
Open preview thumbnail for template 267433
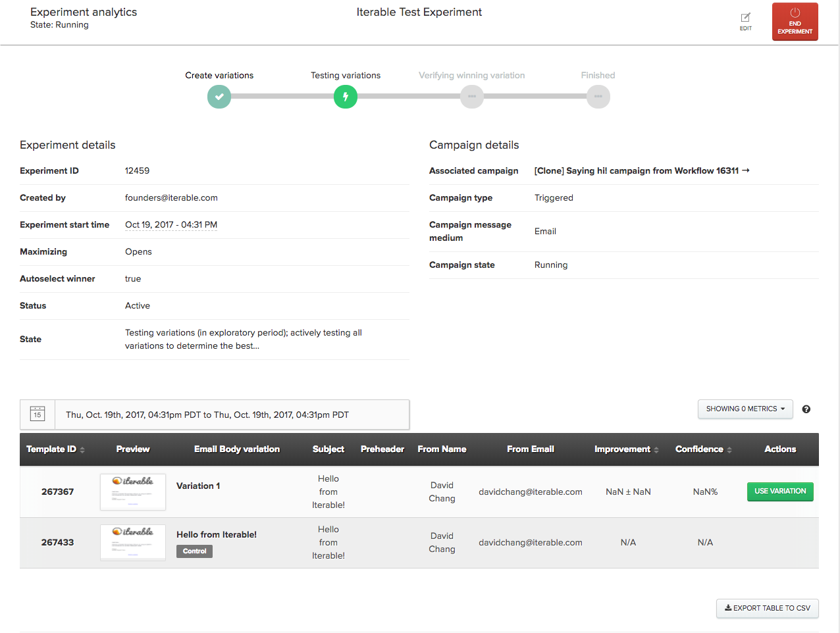point(133,542)
